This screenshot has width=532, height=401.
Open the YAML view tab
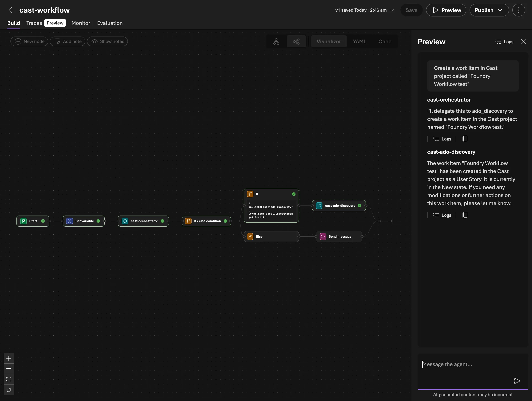359,41
